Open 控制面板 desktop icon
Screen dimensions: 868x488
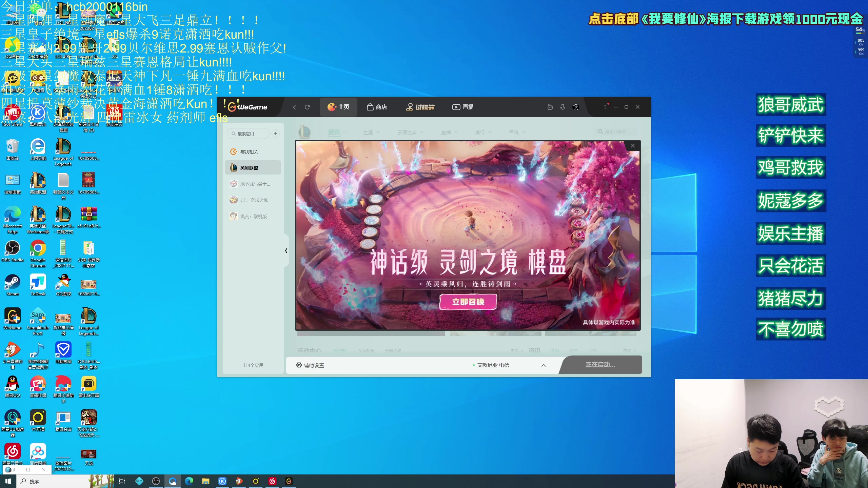13,184
